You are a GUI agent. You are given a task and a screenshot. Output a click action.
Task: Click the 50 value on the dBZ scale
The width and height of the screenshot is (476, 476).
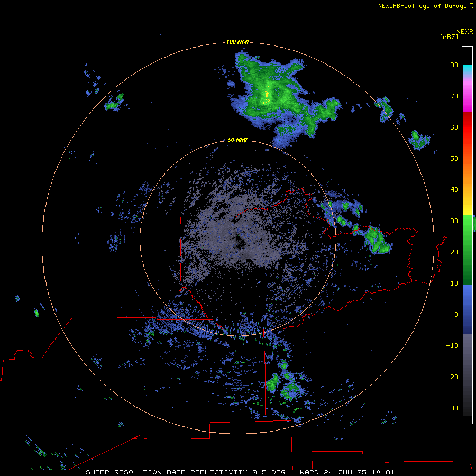click(x=454, y=159)
